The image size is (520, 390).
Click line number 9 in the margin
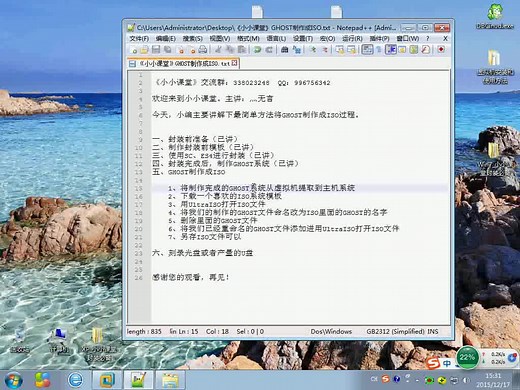click(x=141, y=140)
